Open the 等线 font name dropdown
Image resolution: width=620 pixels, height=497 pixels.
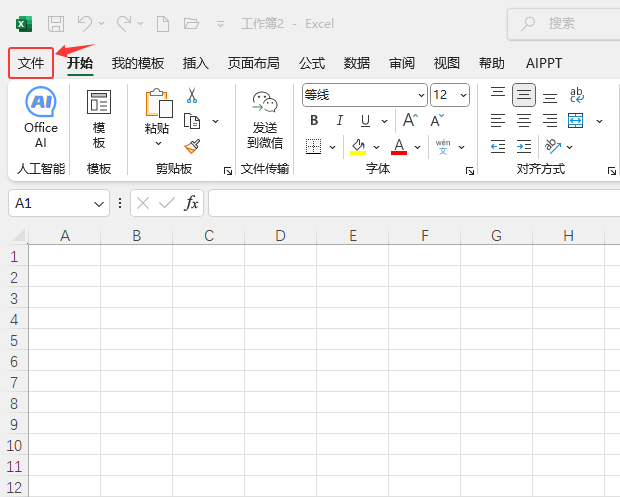tap(422, 95)
